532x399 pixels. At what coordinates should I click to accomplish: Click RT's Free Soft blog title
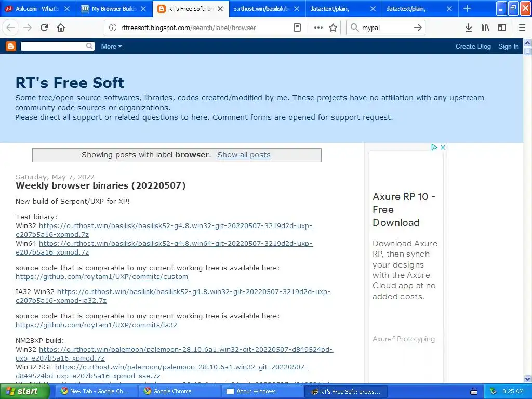(70, 83)
